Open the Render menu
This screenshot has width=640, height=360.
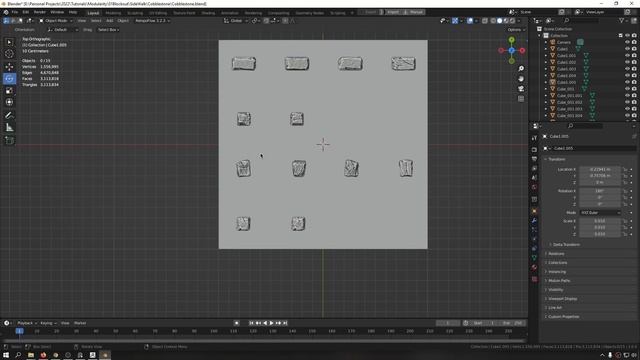click(40, 12)
